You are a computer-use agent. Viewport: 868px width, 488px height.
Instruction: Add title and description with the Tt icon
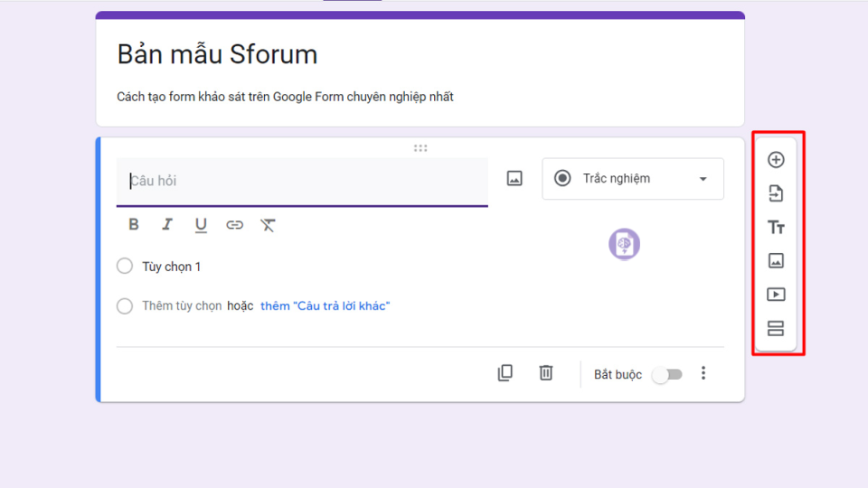click(x=776, y=228)
